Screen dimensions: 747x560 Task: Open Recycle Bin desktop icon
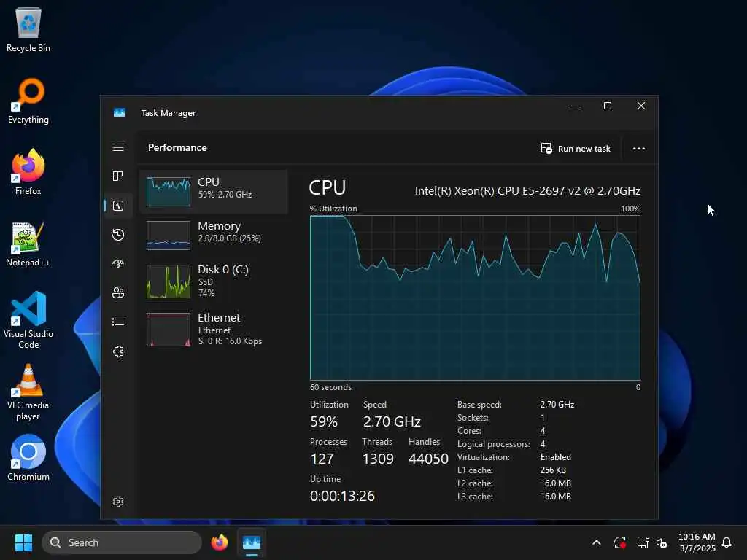[28, 29]
